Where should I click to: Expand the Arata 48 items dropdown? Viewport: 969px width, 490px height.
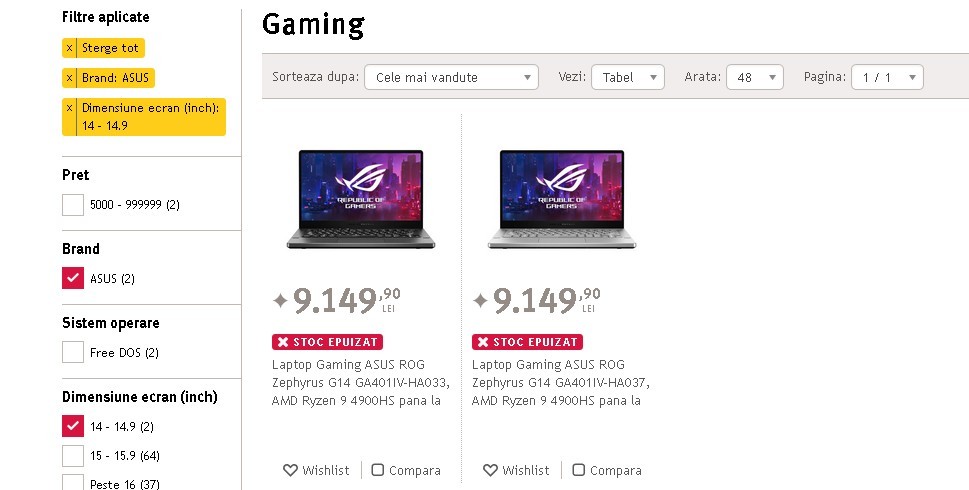coord(755,77)
